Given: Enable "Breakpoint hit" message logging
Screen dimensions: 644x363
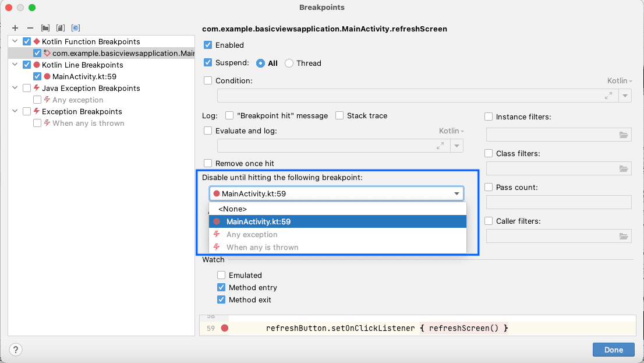Looking at the screenshot, I should tap(229, 115).
